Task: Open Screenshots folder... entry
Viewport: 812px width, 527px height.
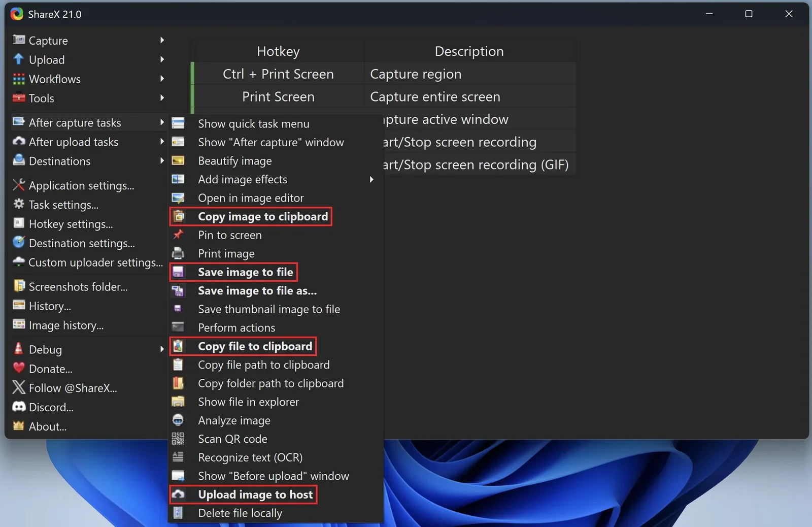Action: tap(89, 286)
